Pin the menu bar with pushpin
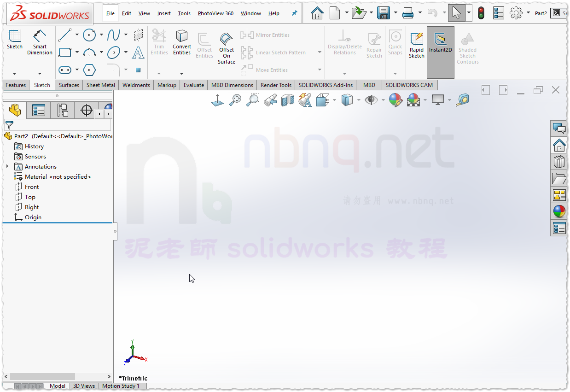Image resolution: width=570 pixels, height=392 pixels. [295, 13]
